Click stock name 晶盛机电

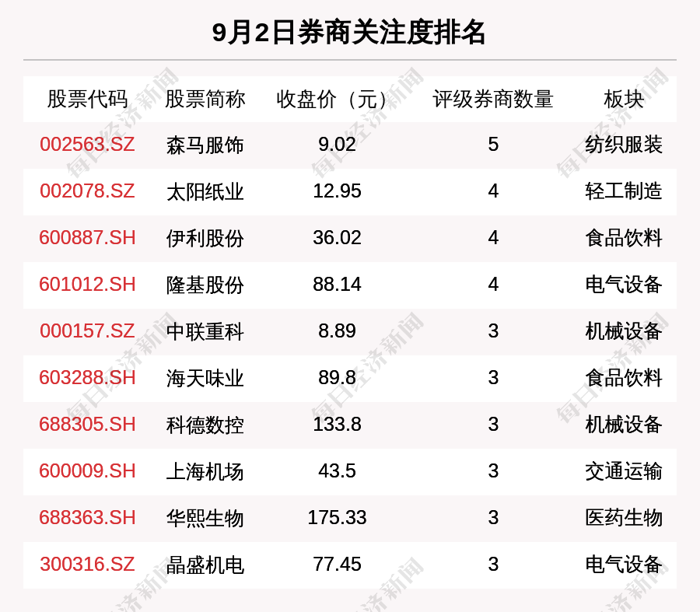pos(205,565)
